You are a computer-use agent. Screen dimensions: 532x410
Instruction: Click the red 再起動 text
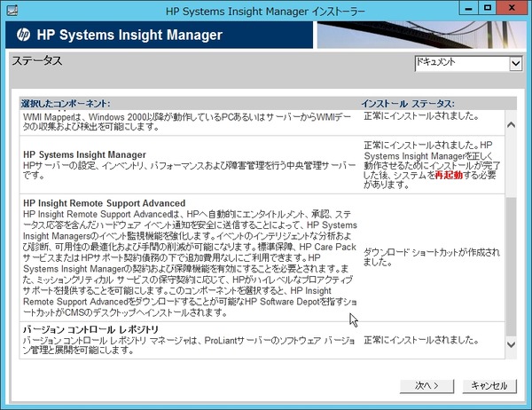click(449, 176)
